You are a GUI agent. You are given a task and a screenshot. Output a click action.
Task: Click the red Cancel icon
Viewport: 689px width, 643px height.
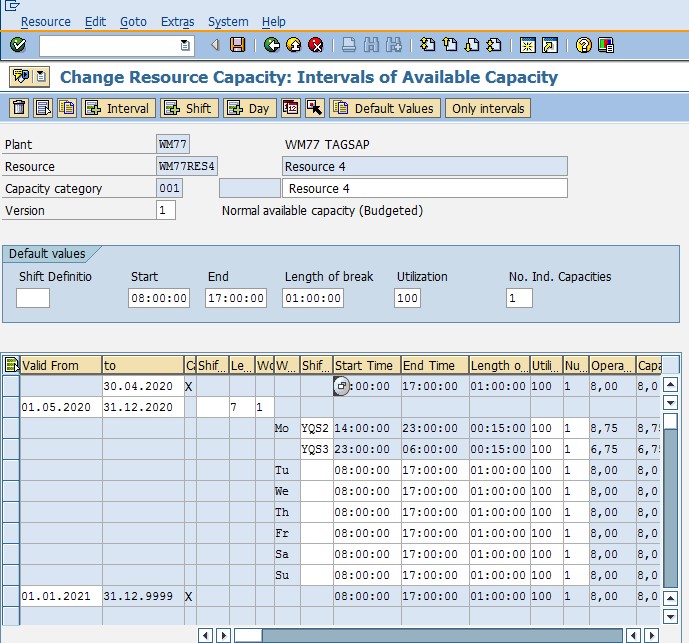click(x=315, y=45)
